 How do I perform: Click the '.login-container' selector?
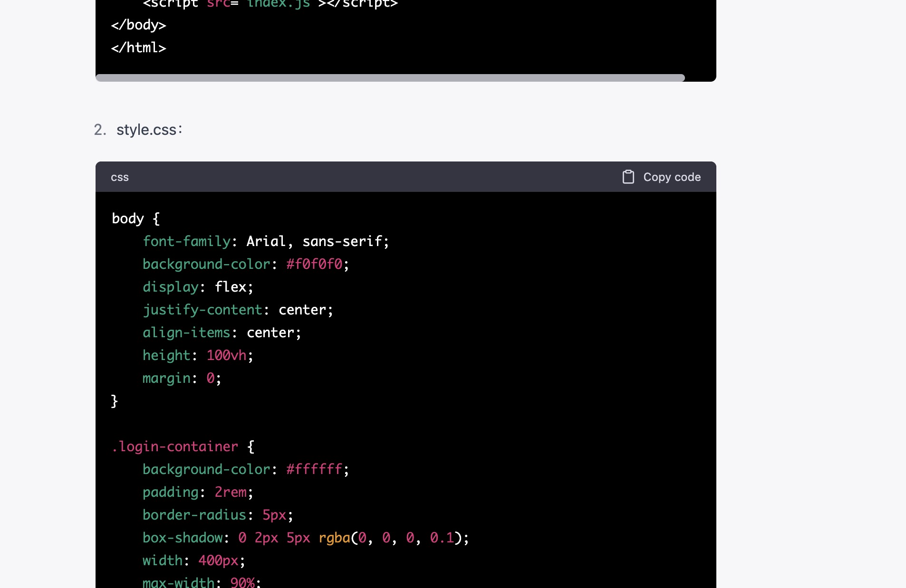(x=175, y=446)
